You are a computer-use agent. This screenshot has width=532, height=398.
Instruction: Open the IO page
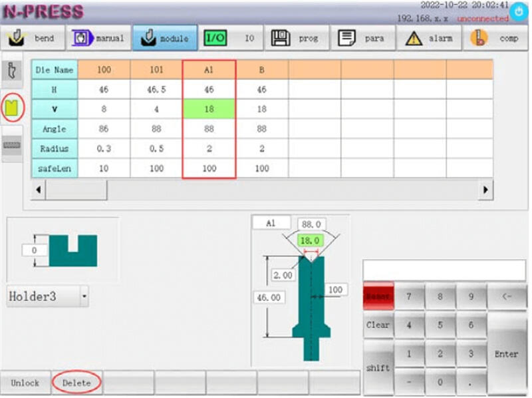[231, 39]
